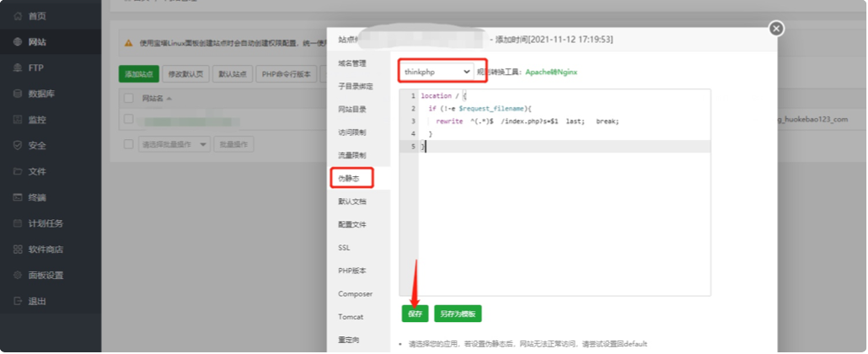This screenshot has height=354, width=868.
Task: Click the globe icon beside 网站
Action: 18,42
